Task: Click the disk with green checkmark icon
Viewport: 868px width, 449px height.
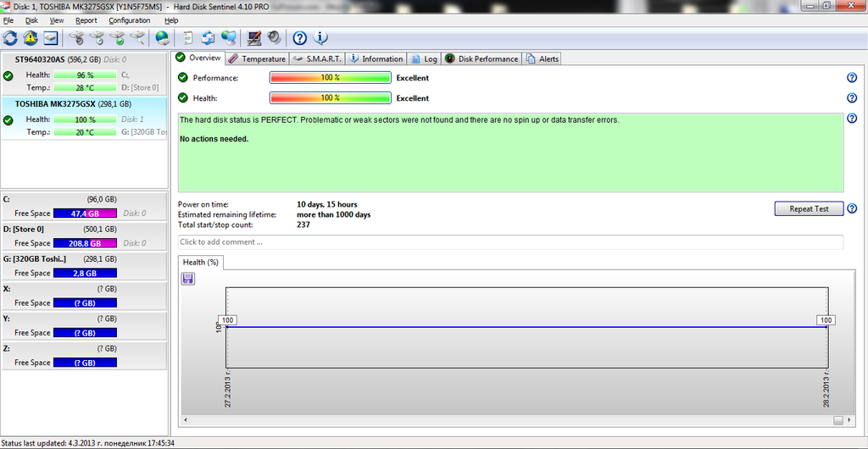Action: point(117,38)
